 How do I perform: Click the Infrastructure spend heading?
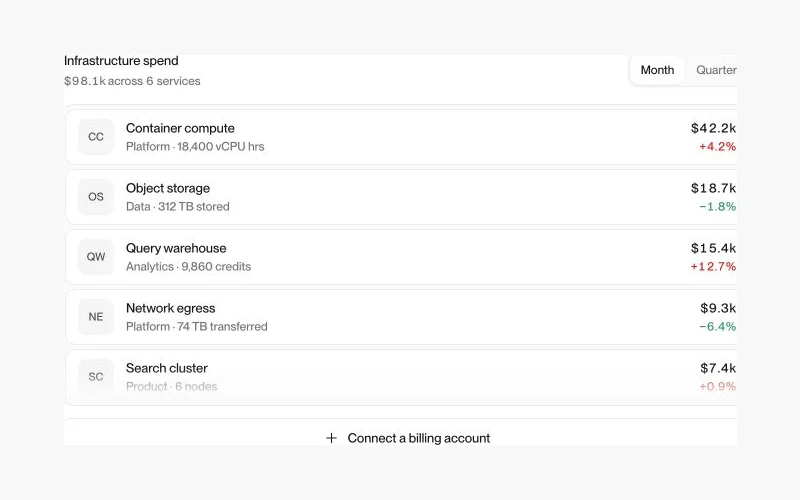pyautogui.click(x=121, y=61)
